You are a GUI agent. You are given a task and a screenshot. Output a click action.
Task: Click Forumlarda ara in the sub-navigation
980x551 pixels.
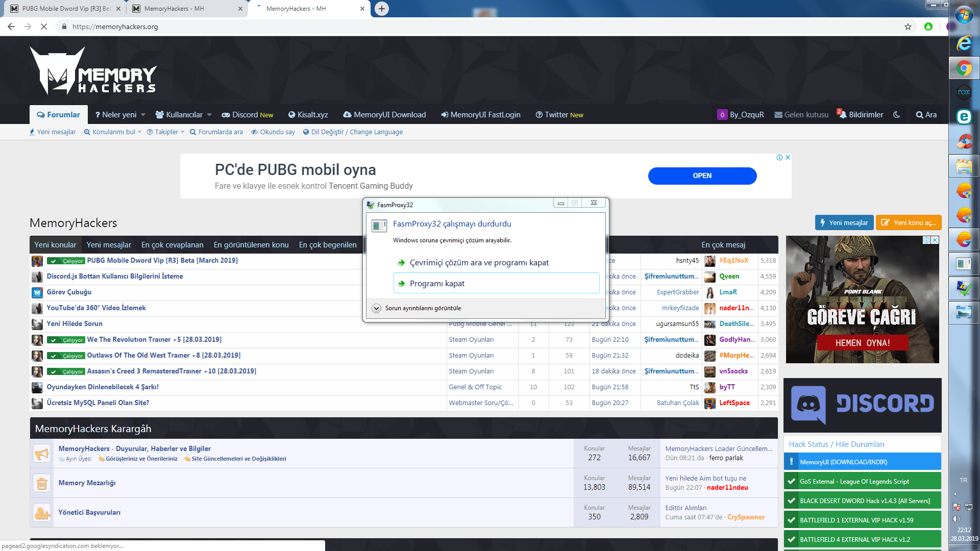[216, 132]
